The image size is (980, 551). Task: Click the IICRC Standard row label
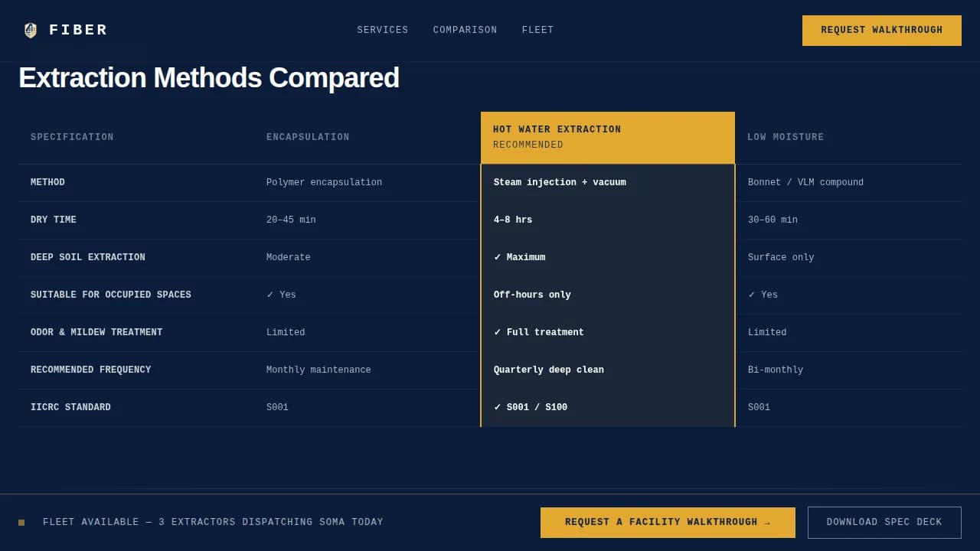tap(70, 408)
